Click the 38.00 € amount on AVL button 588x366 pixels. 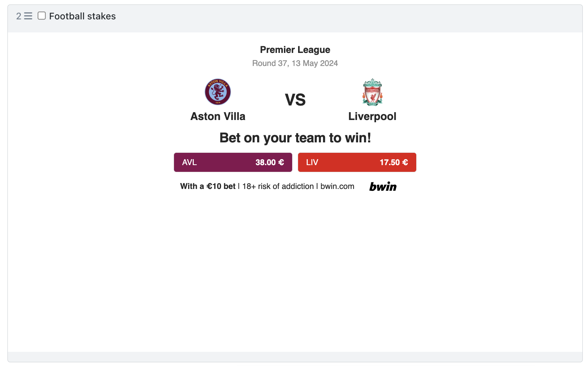pos(270,163)
